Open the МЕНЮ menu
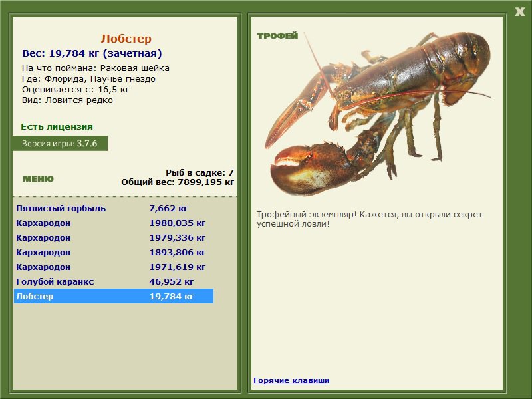The width and height of the screenshot is (532, 399). coord(38,179)
